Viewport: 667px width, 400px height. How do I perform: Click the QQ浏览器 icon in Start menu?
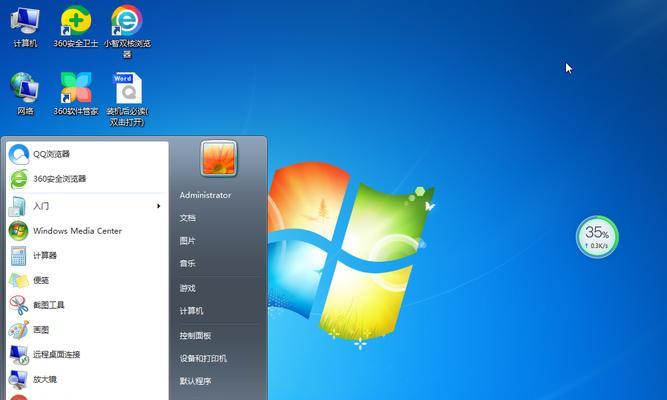pyautogui.click(x=19, y=154)
